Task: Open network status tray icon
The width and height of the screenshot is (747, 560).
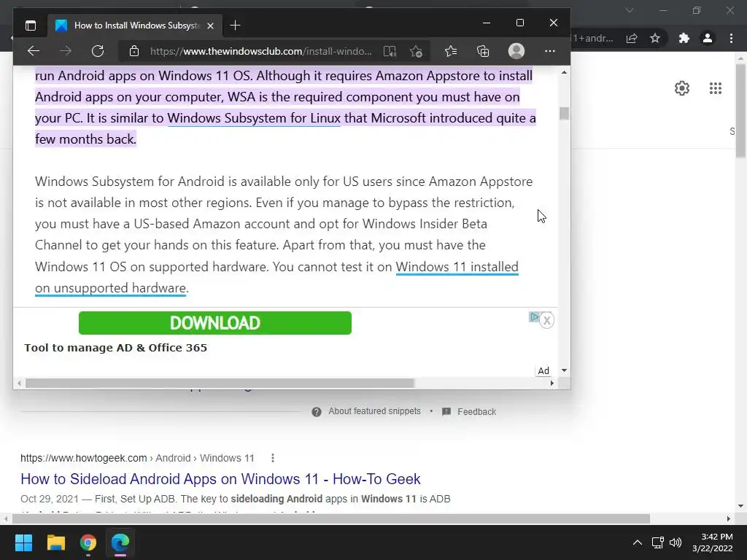Action: 658,542
